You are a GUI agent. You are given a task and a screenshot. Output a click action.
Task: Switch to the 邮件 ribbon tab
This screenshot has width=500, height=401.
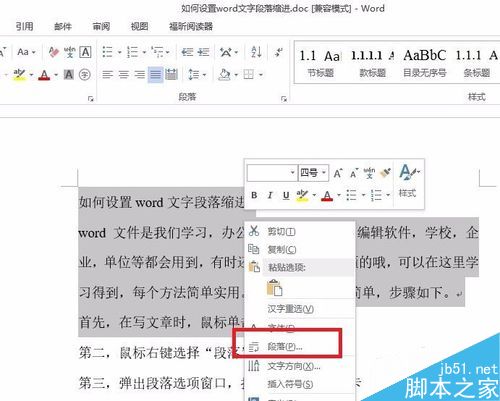coord(63,26)
